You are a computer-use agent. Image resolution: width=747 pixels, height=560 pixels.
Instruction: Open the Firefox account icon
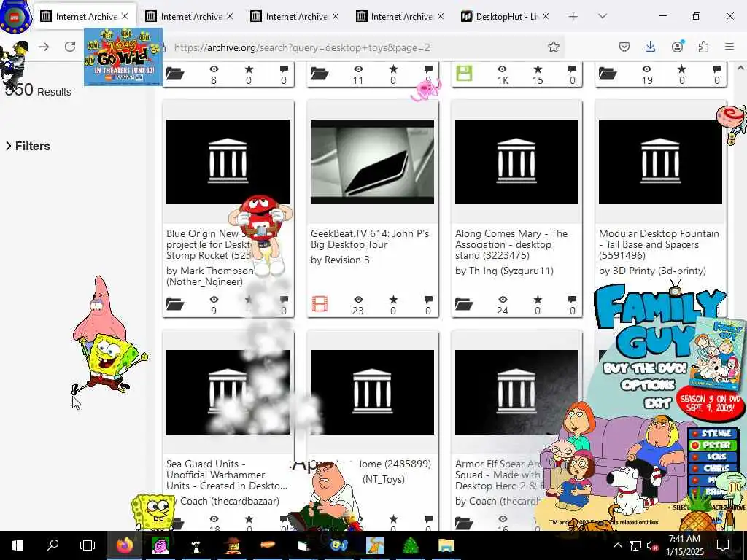coord(677,47)
